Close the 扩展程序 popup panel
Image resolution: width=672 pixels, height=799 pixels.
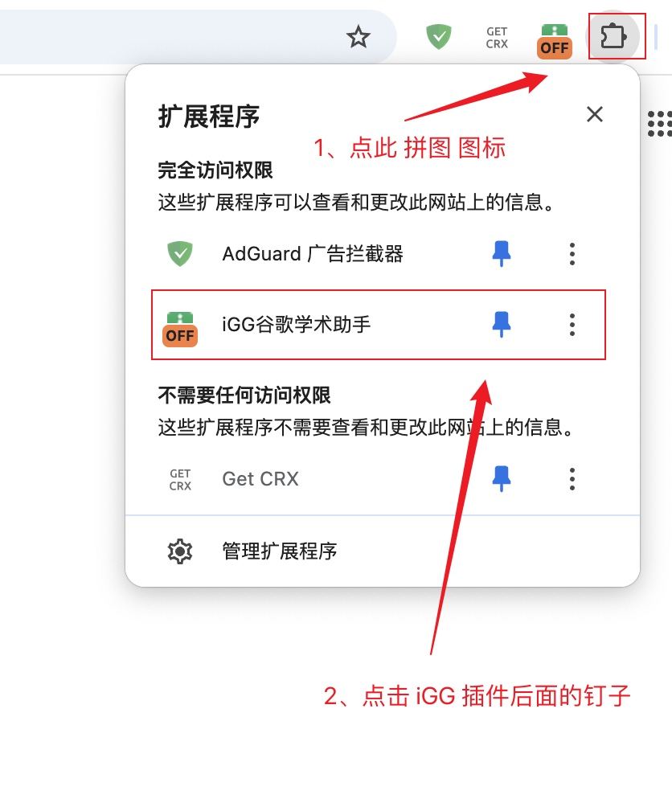click(595, 114)
